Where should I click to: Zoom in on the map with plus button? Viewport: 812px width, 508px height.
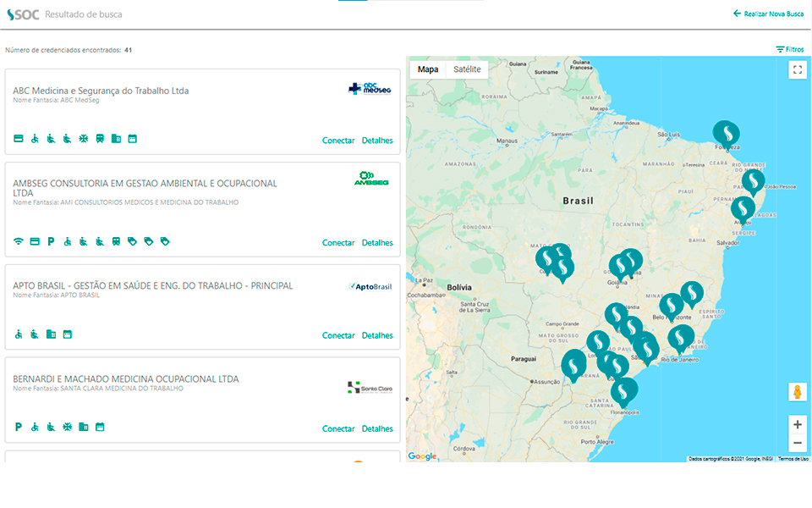click(x=798, y=424)
